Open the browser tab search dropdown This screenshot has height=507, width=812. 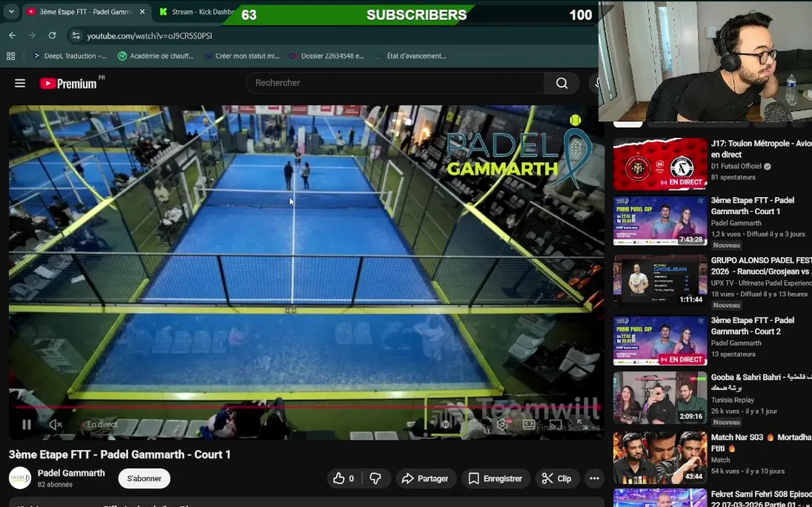pyautogui.click(x=11, y=11)
